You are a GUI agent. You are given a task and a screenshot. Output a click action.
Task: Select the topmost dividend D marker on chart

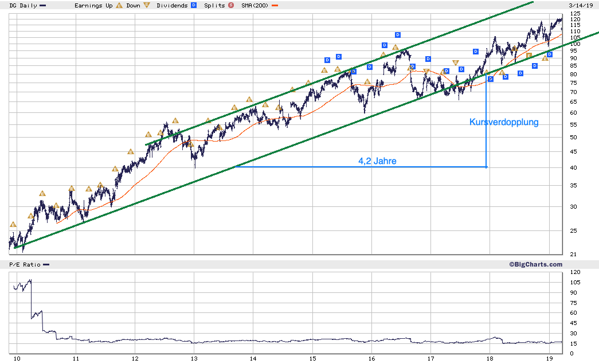(x=398, y=35)
